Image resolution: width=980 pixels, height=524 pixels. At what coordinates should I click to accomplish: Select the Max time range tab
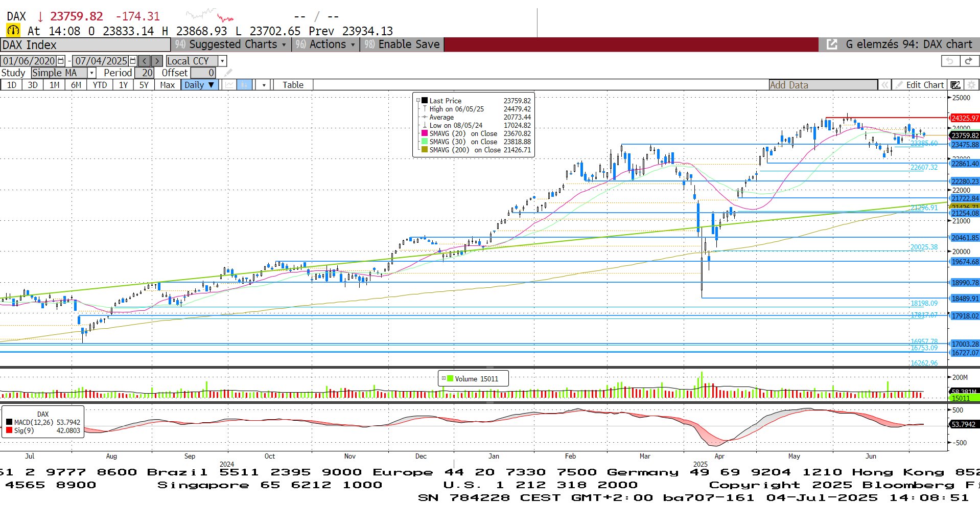coord(167,85)
